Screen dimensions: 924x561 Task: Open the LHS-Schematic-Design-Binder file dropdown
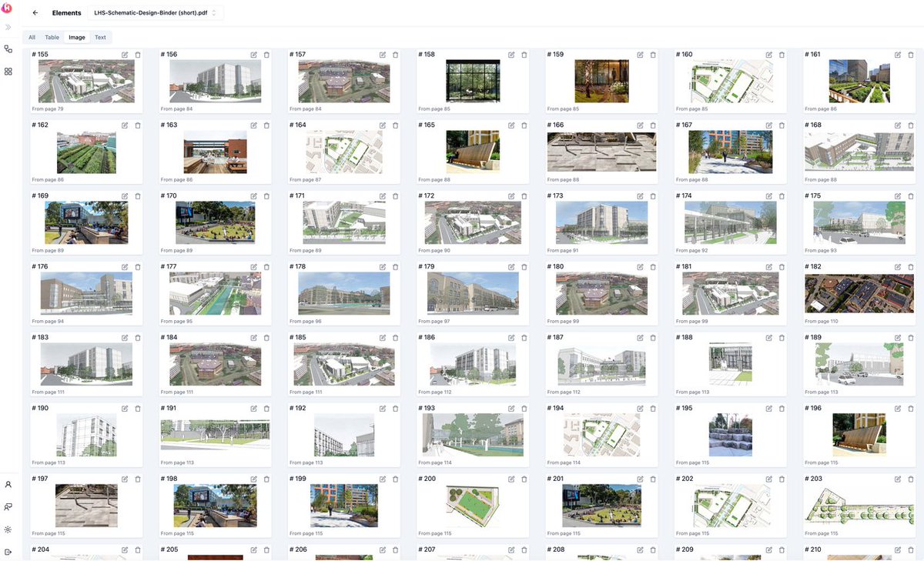pos(154,13)
